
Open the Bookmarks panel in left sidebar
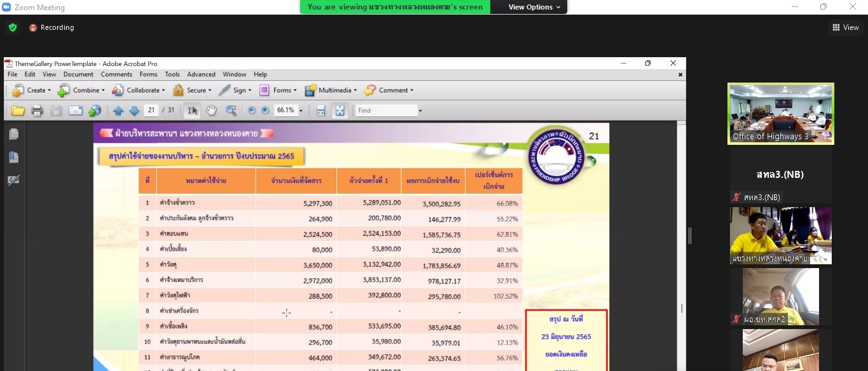point(13,158)
